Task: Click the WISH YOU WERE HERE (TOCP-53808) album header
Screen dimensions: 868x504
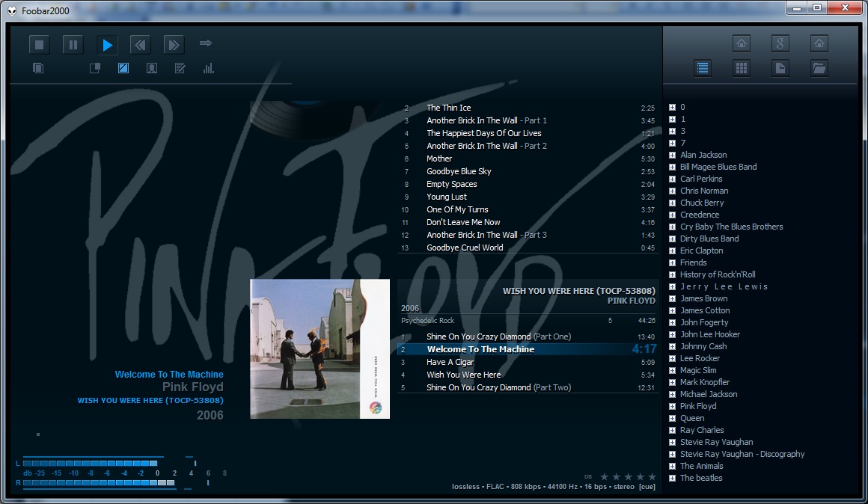Action: click(578, 291)
